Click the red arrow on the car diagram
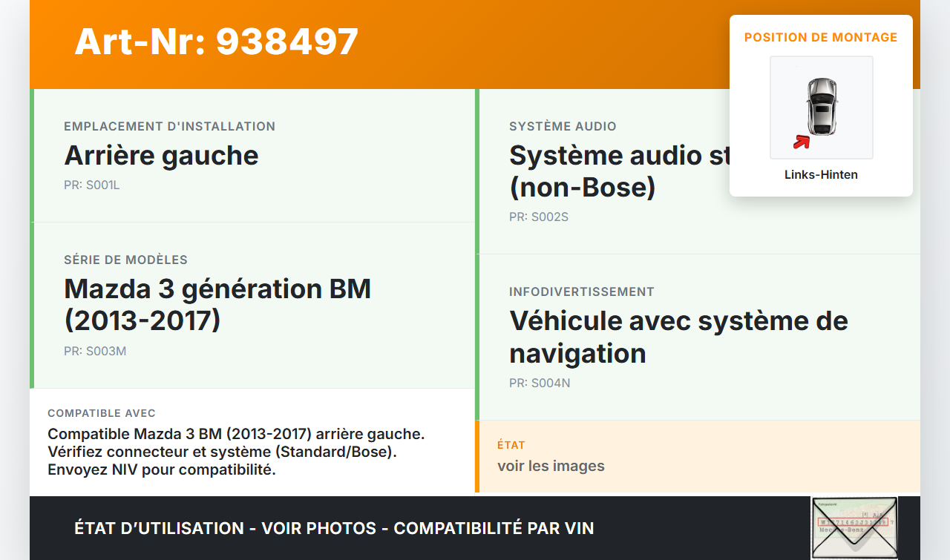Screen dimensions: 950x560 pyautogui.click(x=801, y=142)
